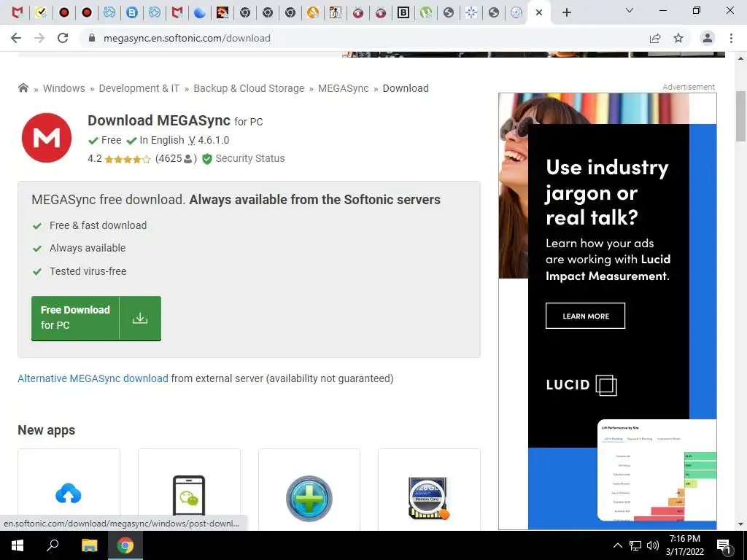This screenshot has width=747, height=560.
Task: Open the notification center icon
Action: (724, 546)
